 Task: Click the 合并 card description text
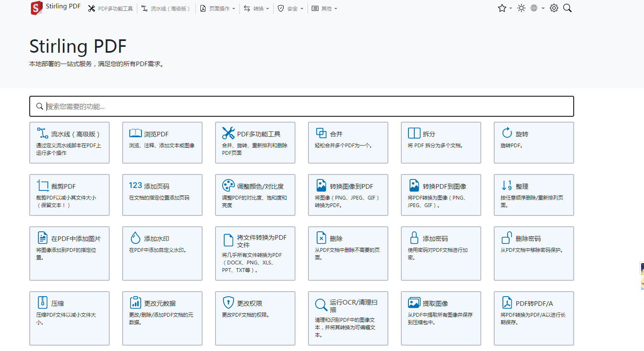tap(344, 146)
